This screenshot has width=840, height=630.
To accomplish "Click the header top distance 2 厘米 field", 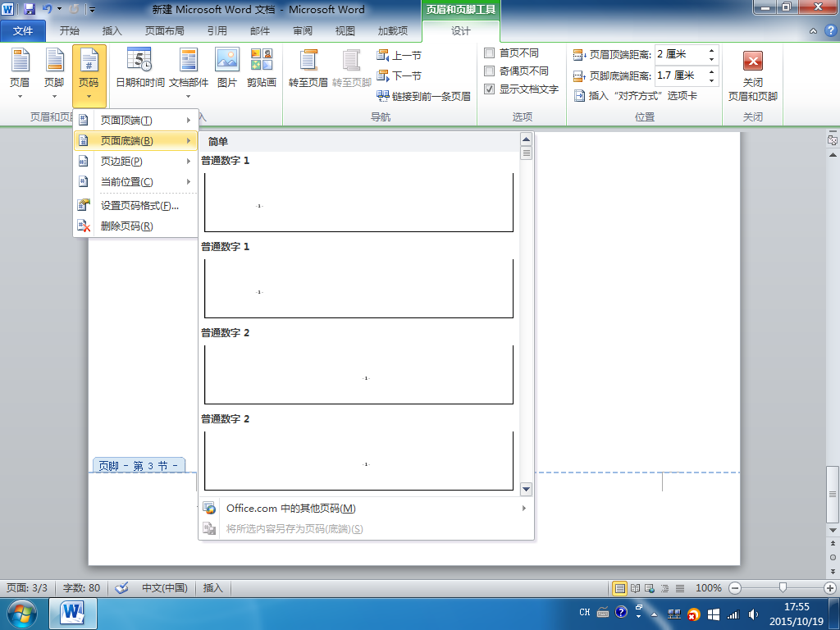I will pos(680,54).
